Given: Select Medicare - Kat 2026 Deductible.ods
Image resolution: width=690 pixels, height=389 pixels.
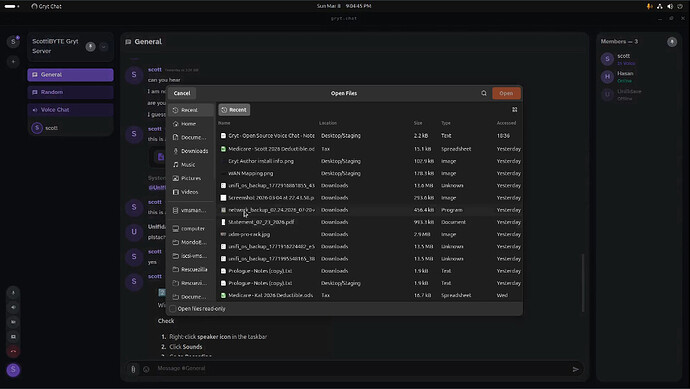Looking at the screenshot, I should 370,295.
